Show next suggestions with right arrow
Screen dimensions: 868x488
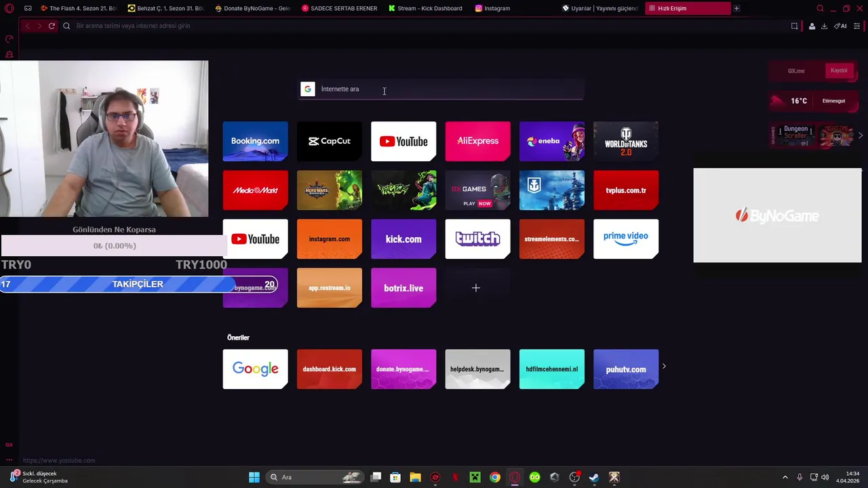pos(664,366)
